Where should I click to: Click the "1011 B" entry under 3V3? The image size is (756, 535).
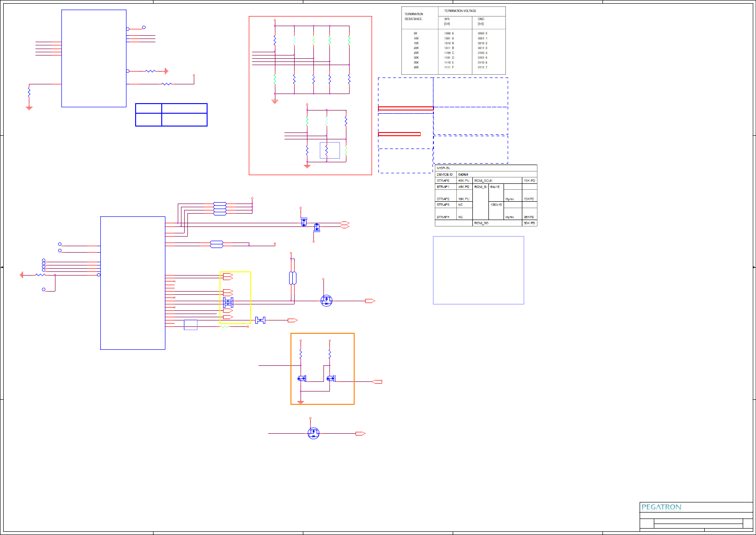pyautogui.click(x=449, y=48)
